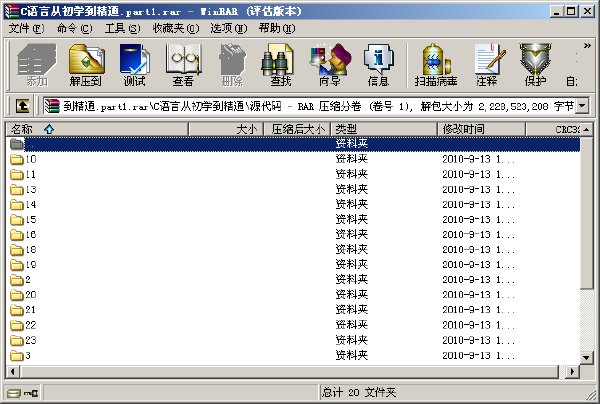Select folder named 21
This screenshot has width=600, height=404.
(293, 310)
